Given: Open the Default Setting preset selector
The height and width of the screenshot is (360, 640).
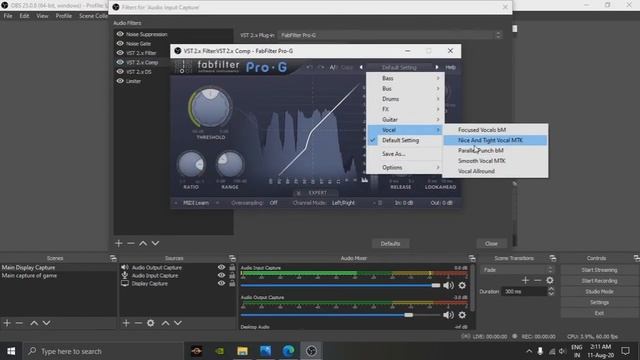Looking at the screenshot, I should click(x=399, y=67).
